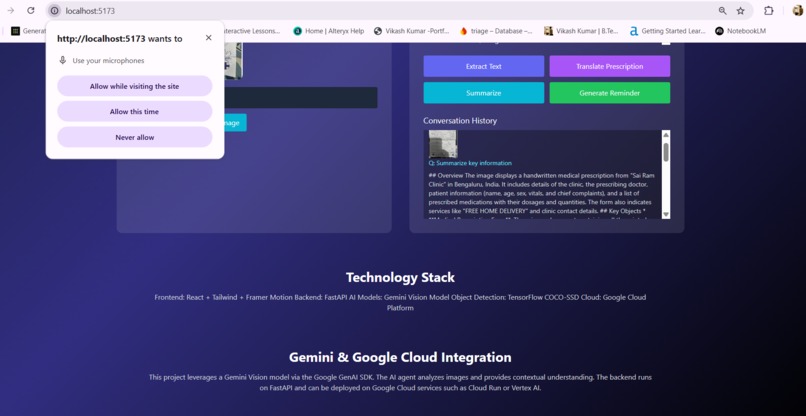This screenshot has height=416, width=806.
Task: Open the Interactive Lessons bookmark
Action: 253,31
